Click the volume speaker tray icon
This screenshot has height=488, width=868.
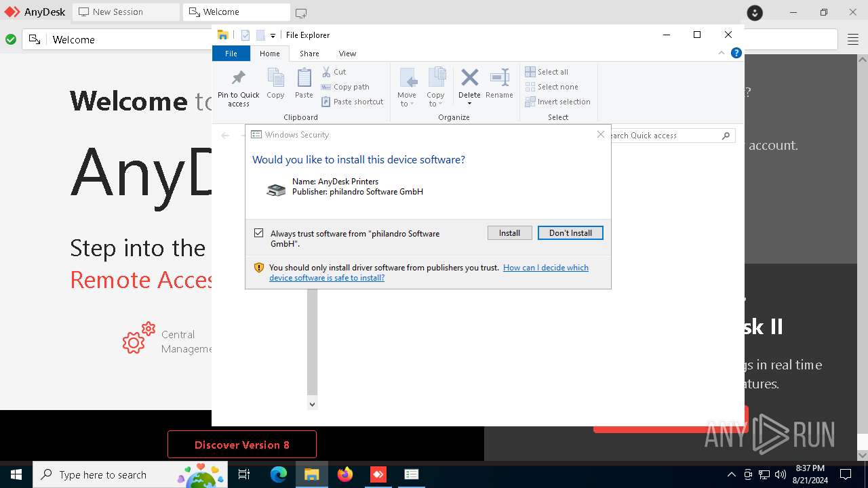click(x=780, y=474)
